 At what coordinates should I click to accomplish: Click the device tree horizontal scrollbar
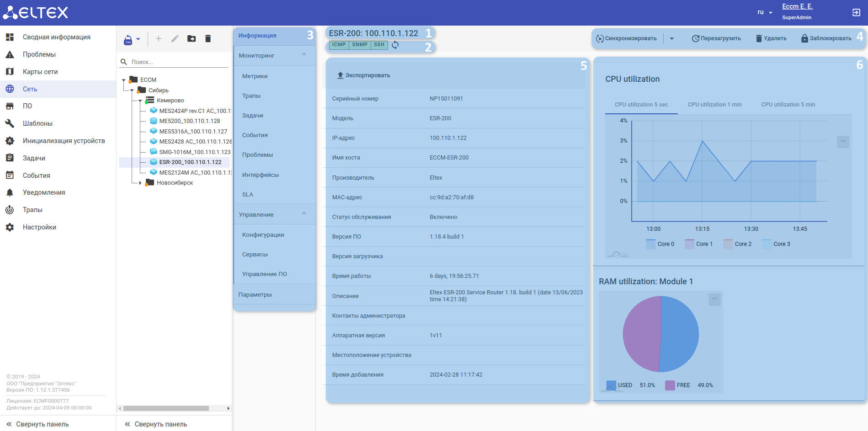tap(166, 408)
